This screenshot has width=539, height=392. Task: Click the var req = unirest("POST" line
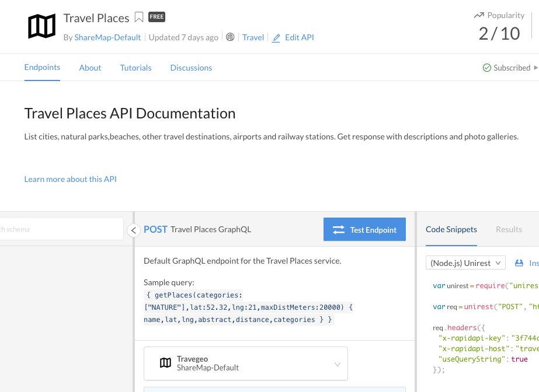coord(486,306)
